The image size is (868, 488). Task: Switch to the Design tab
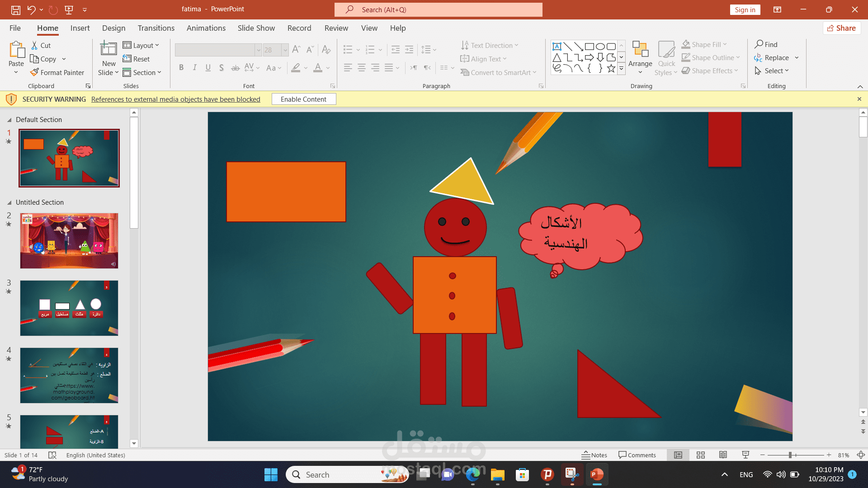click(113, 28)
